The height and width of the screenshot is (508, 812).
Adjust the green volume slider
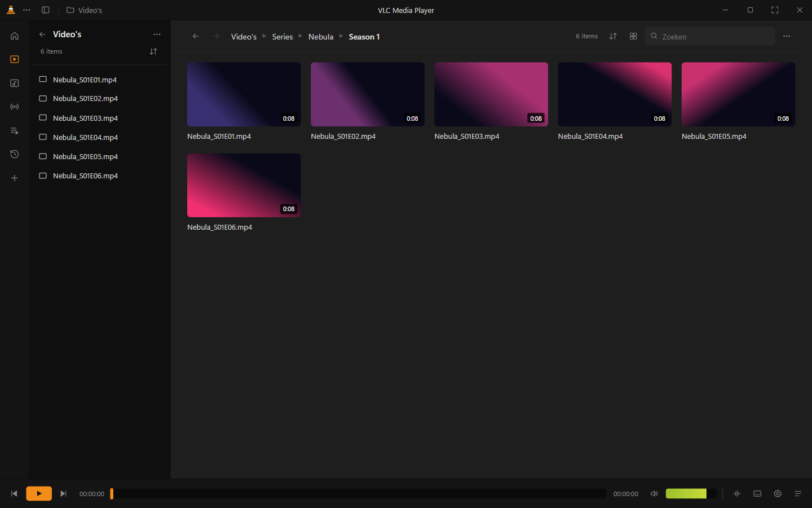tap(691, 493)
